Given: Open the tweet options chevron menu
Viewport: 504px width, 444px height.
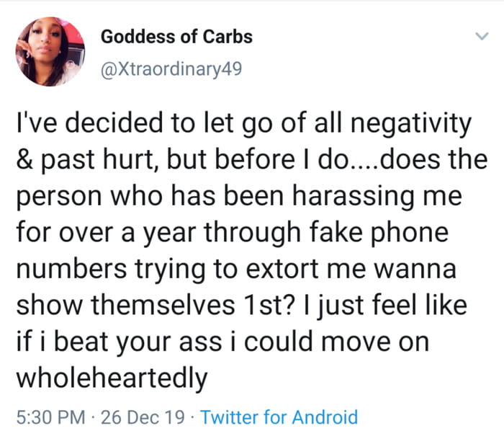Looking at the screenshot, I should pyautogui.click(x=482, y=36).
